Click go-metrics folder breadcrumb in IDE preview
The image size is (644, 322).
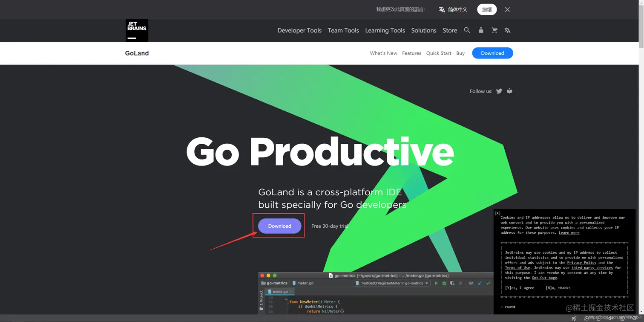(274, 283)
